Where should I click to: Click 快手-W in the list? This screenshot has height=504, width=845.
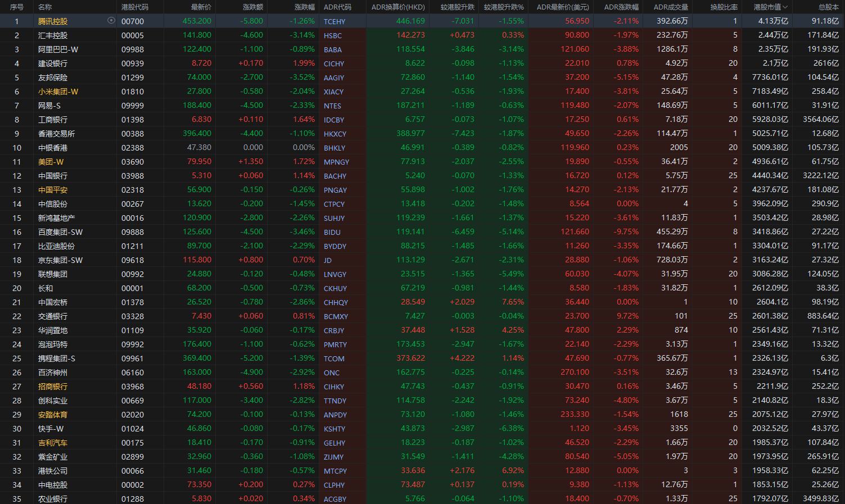click(x=51, y=428)
